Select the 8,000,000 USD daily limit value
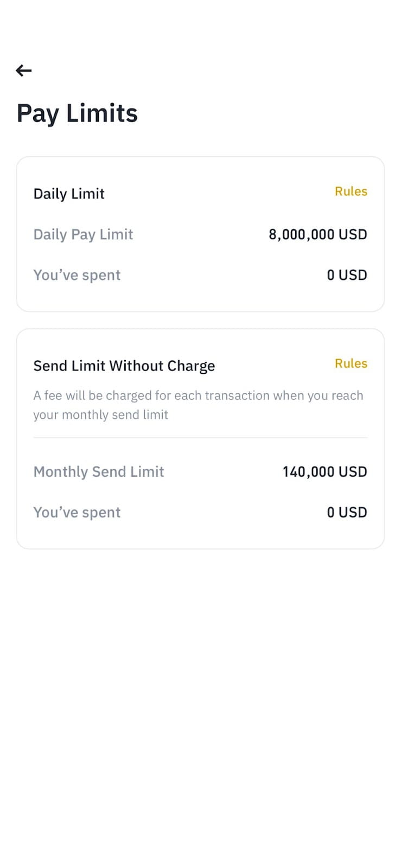The height and width of the screenshot is (868, 401). coord(318,234)
